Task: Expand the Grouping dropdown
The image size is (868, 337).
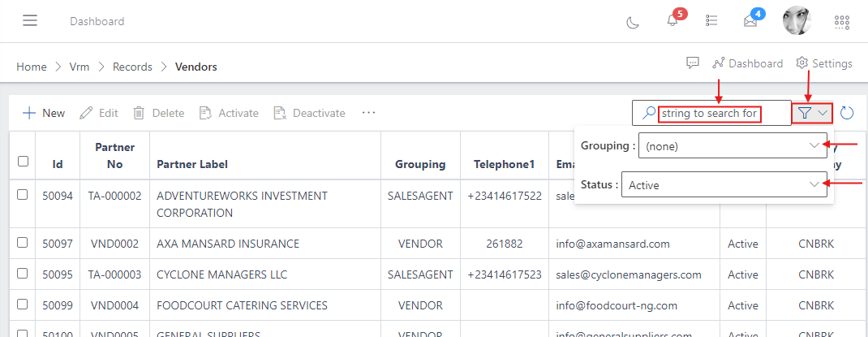Action: (733, 146)
